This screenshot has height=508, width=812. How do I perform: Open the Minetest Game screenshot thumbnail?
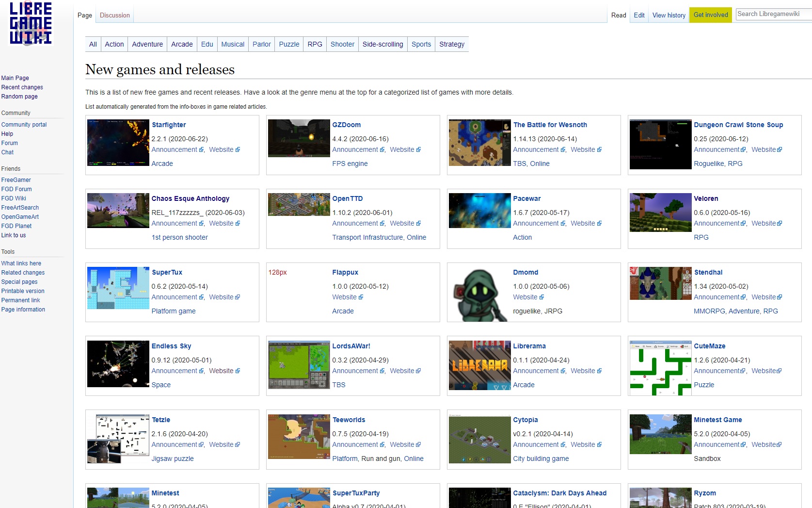pos(661,434)
